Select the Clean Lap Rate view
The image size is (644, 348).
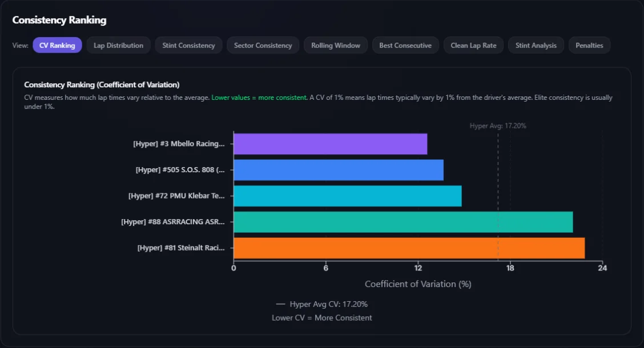[x=473, y=45]
